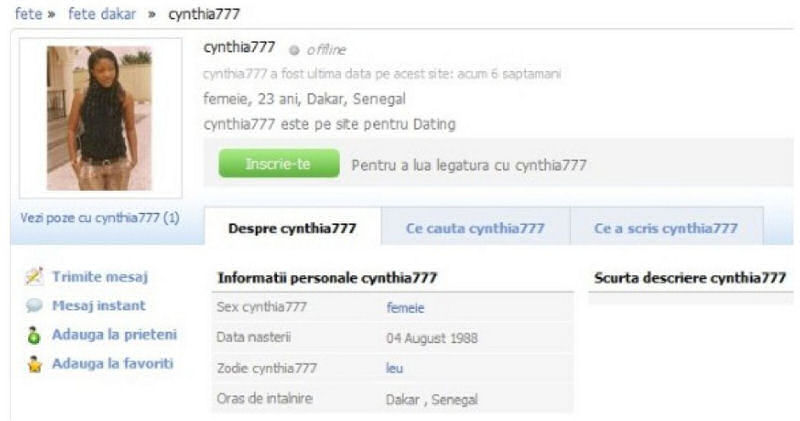Screen dimensions: 800x421
Task: Select the Despre cynthia777 tab
Action: coord(292,226)
